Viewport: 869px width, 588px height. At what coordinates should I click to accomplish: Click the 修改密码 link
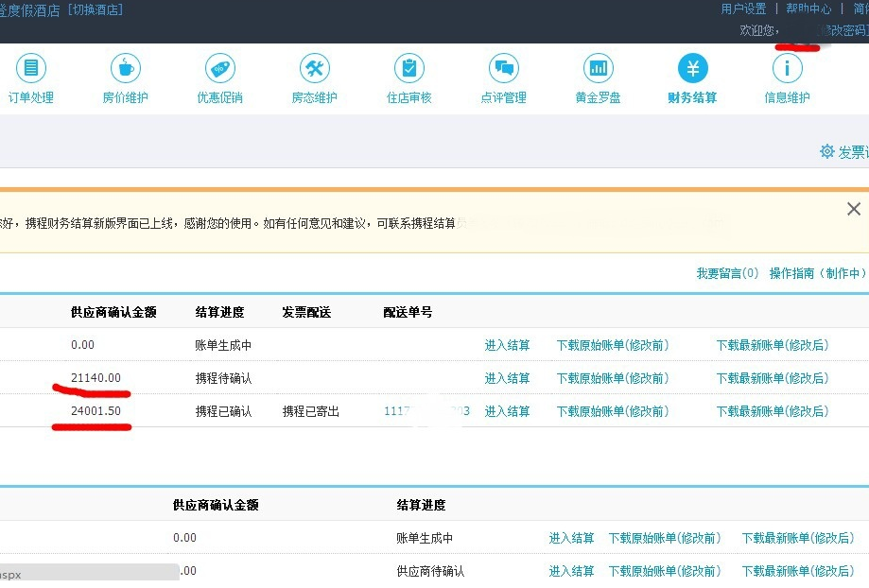click(843, 30)
